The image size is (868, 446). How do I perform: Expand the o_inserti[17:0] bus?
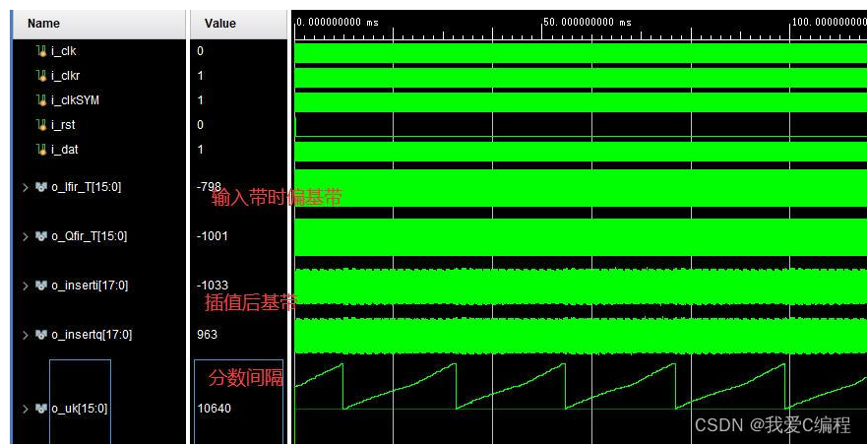[x=26, y=286]
